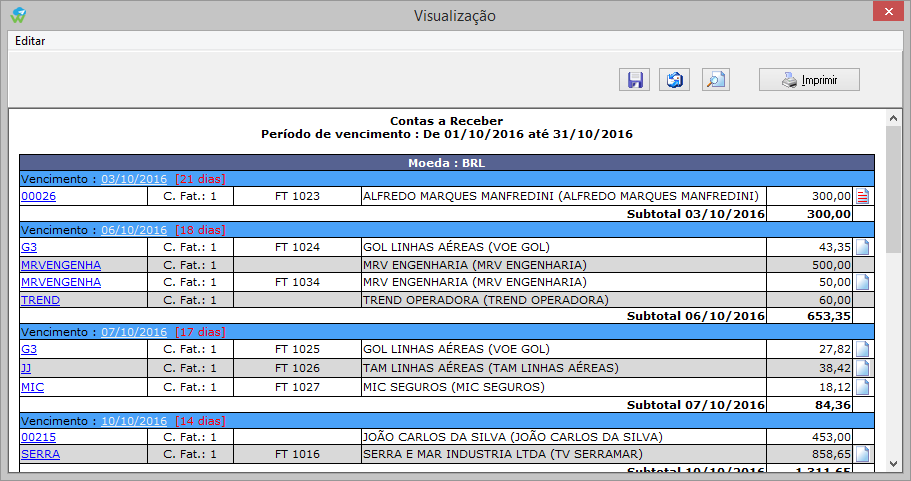Open MRVENGENHA link with value 500,00

61,265
